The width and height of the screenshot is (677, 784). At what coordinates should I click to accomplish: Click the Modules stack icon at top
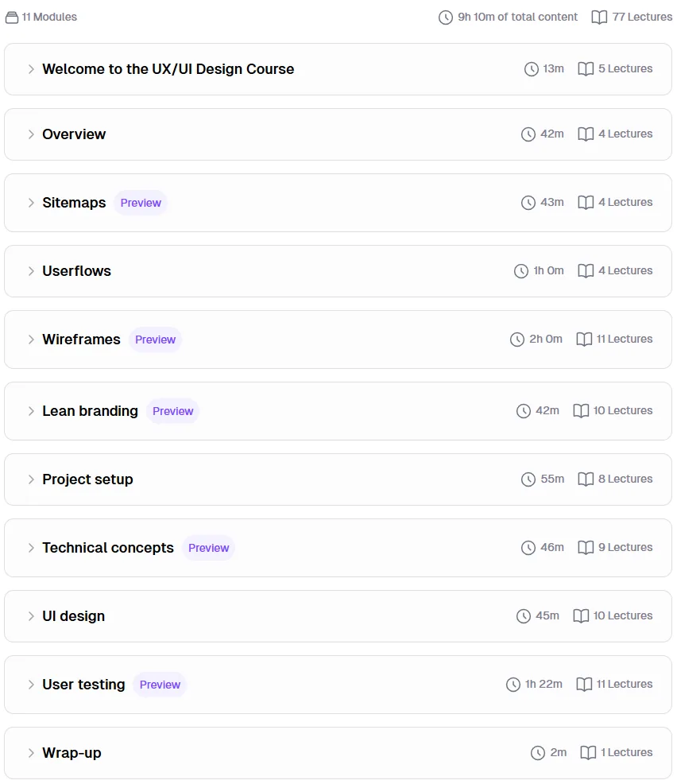[12, 17]
